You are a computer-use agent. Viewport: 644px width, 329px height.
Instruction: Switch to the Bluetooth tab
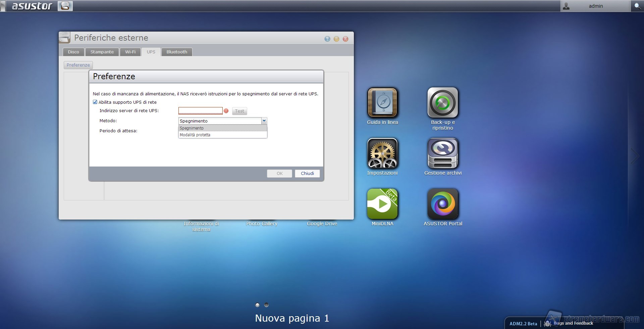click(177, 52)
